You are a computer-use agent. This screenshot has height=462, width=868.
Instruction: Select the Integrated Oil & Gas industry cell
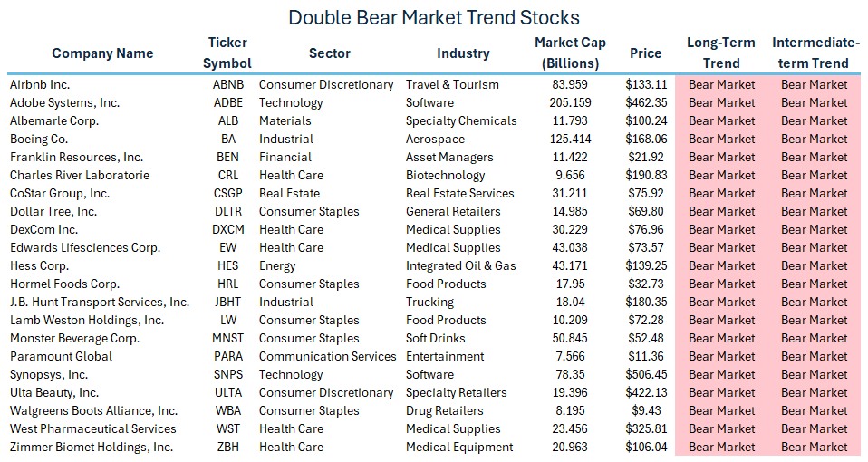coord(460,265)
